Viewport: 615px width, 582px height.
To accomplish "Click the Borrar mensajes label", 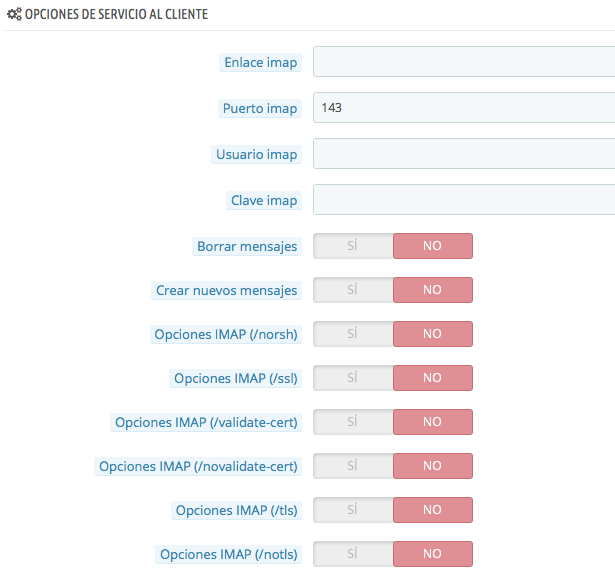I will click(x=247, y=246).
